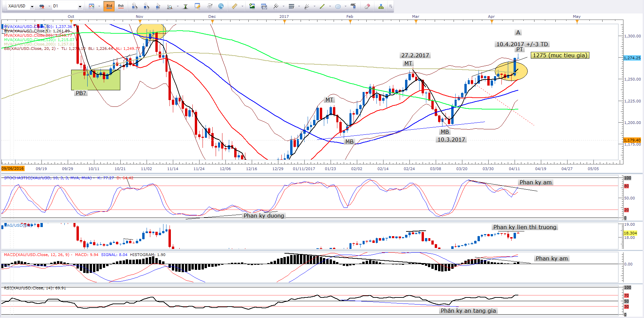The width and height of the screenshot is (644, 318).
Task: Click the zoom in magnifier icon
Action: [134, 6]
